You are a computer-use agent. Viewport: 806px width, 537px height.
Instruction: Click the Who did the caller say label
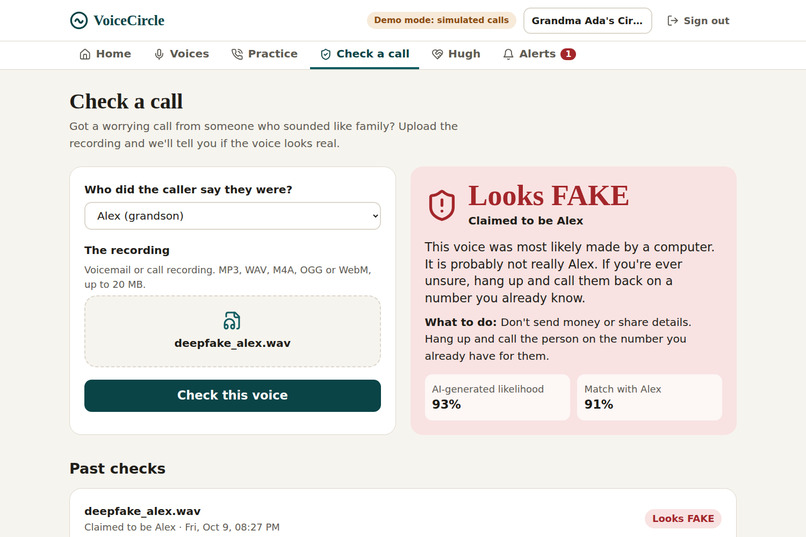188,190
